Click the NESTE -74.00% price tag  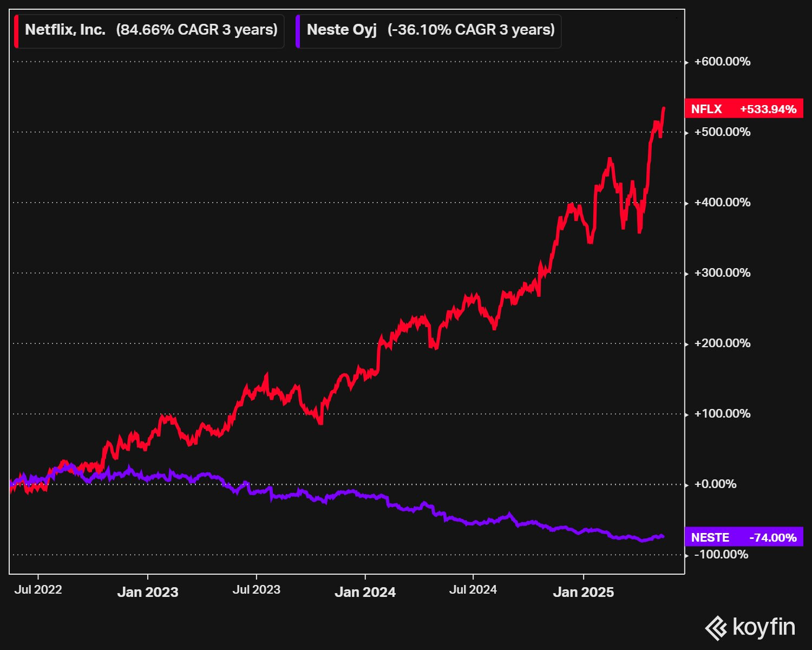744,537
